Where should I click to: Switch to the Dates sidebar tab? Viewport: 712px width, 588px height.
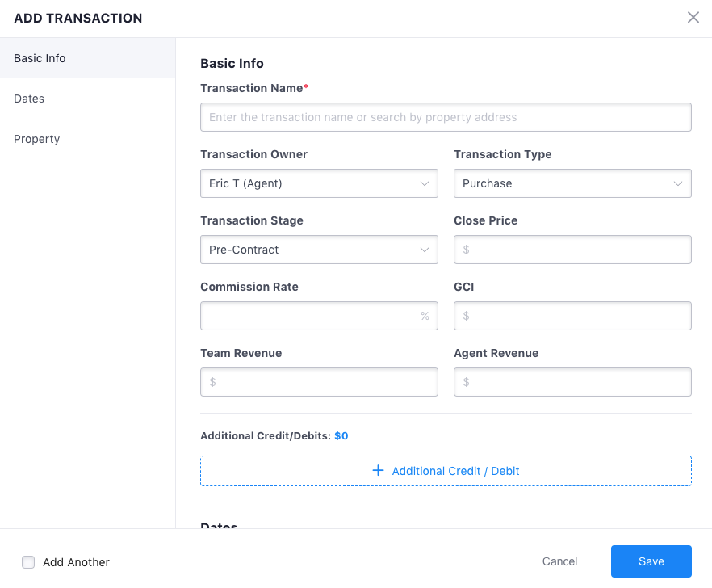coord(88,99)
